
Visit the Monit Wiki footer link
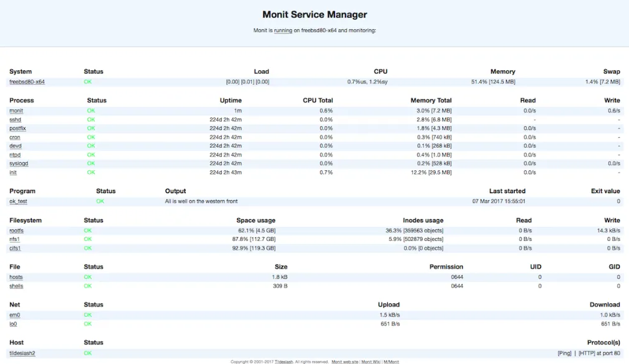pos(370,362)
